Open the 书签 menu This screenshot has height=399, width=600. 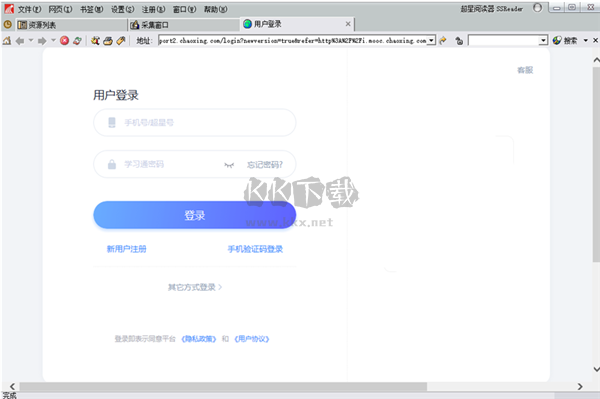pos(91,9)
